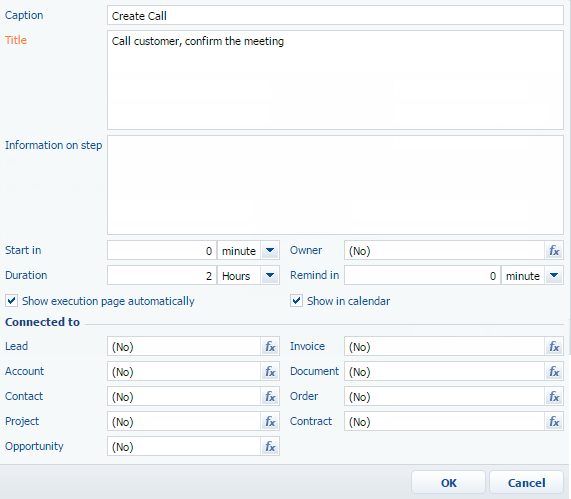The image size is (571, 499).
Task: Open the fx selector for Invoice
Action: click(554, 346)
